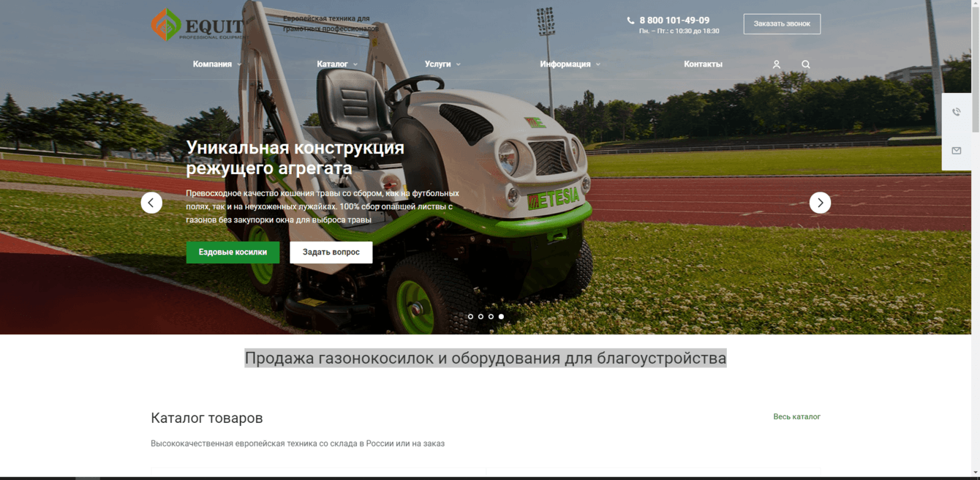Select second slider dot

point(480,317)
